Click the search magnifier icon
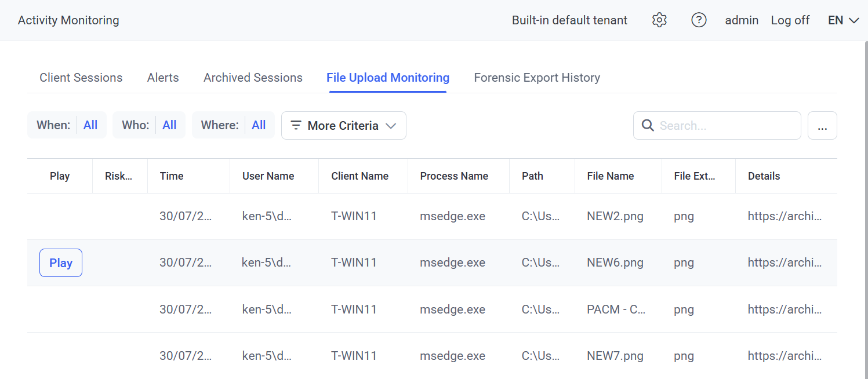 coord(648,126)
